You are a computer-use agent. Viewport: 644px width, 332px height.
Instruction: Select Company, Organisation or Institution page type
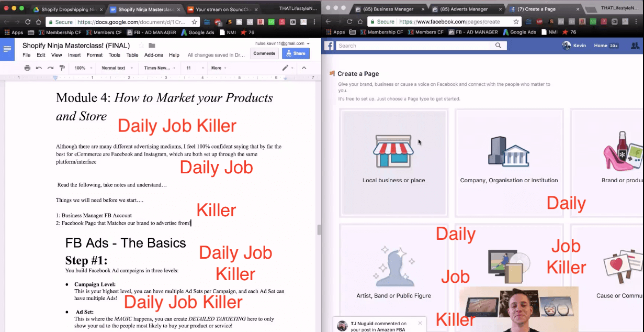click(509, 162)
